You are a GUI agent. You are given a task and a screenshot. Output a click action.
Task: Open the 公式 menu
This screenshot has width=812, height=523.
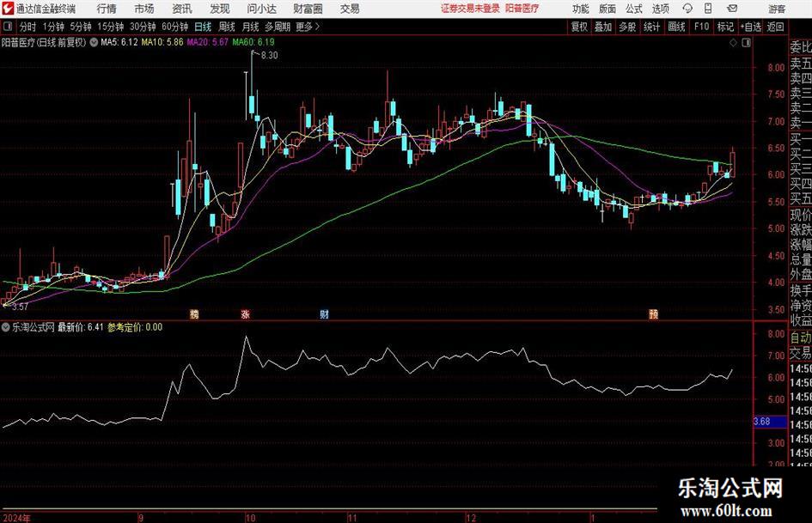[634, 9]
